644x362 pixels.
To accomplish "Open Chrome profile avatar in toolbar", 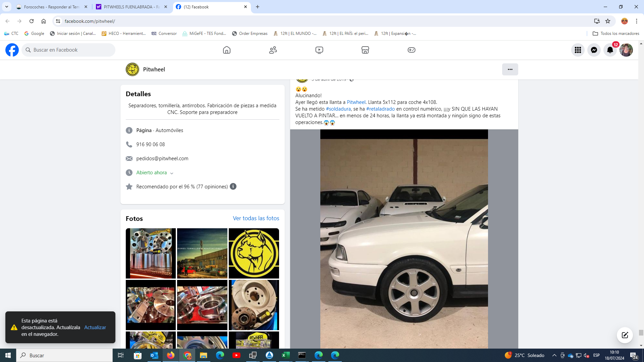I will tap(625, 21).
